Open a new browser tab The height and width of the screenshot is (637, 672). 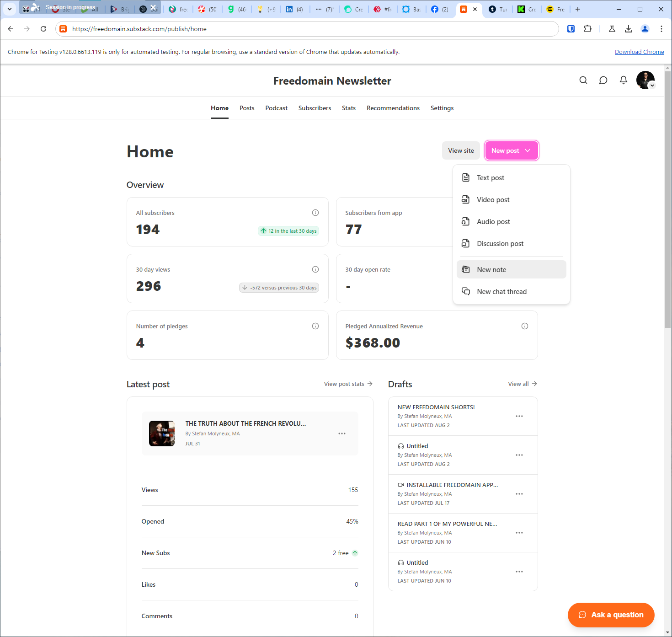[x=578, y=9]
